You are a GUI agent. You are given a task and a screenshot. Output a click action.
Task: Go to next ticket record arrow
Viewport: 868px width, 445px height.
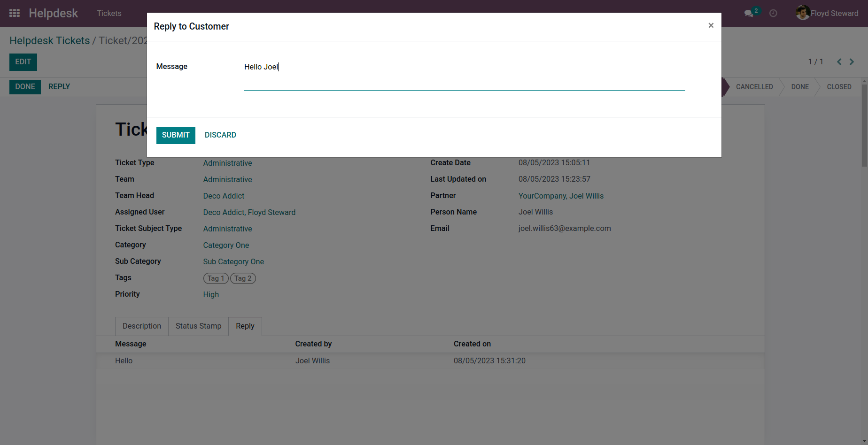(x=852, y=62)
